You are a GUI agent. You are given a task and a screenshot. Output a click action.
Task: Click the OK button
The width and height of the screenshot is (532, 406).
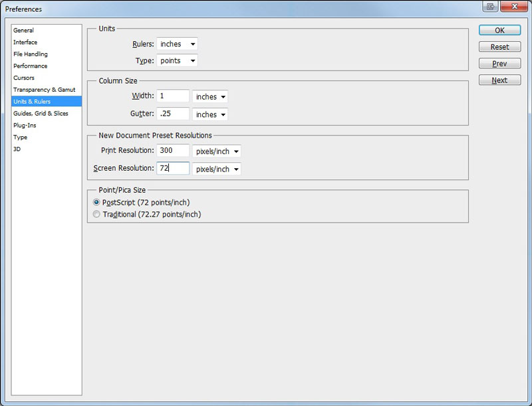499,31
